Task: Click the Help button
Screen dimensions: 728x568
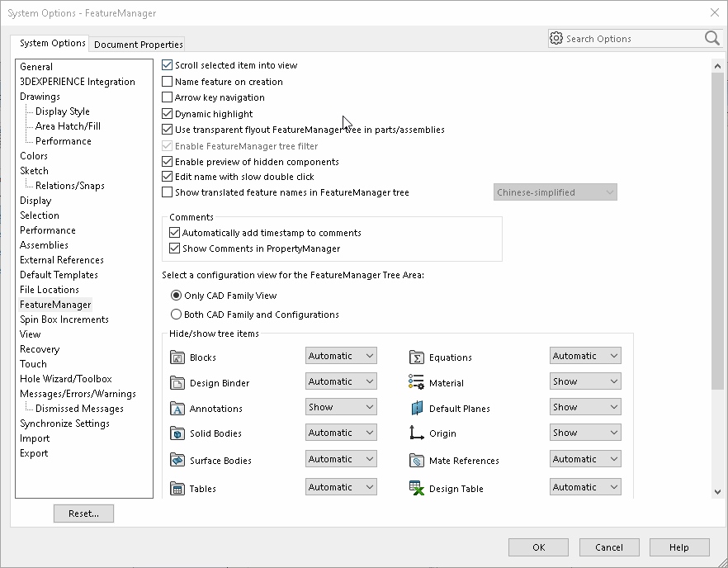Action: 679,547
